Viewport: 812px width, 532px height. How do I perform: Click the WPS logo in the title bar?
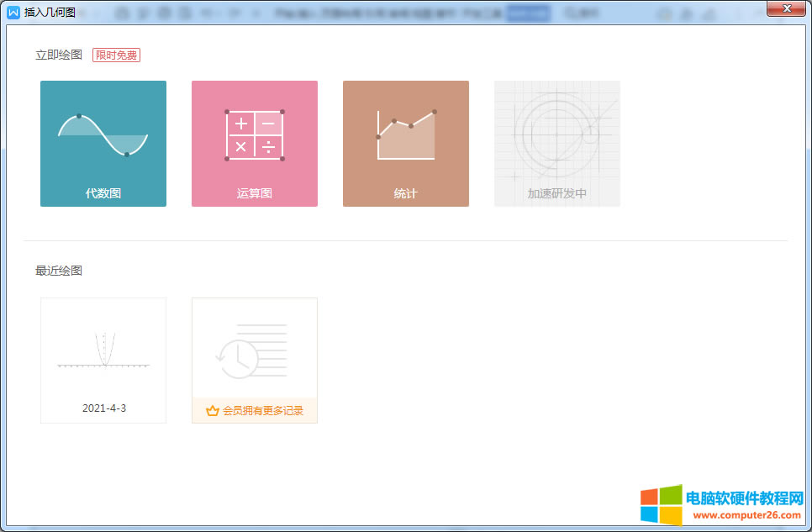coord(13,11)
